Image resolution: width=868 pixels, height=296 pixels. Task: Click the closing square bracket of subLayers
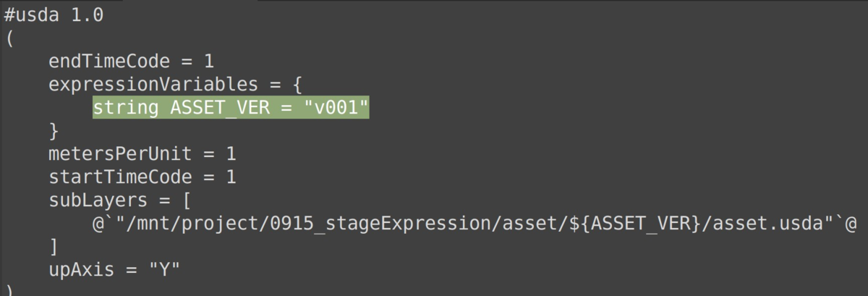53,247
